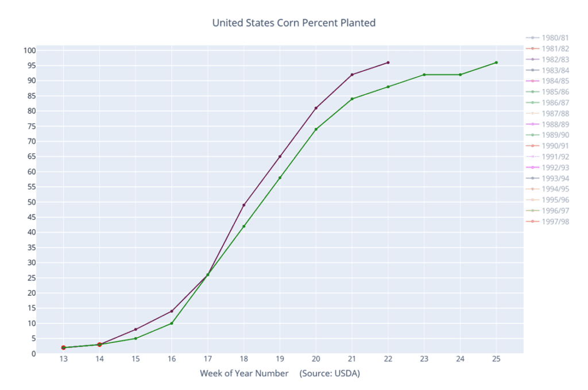
Task: Click purple data point at week 18
Action: [x=243, y=205]
